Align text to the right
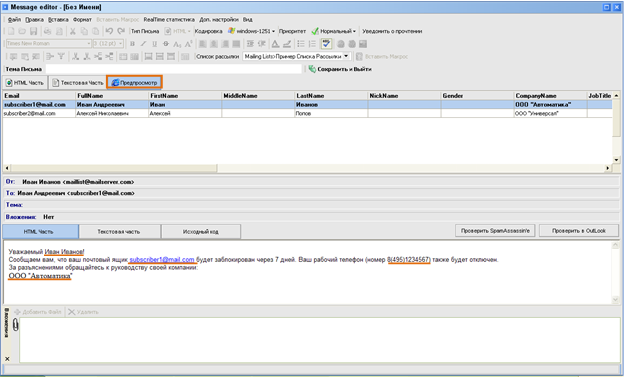The width and height of the screenshot is (625, 377). [225, 44]
